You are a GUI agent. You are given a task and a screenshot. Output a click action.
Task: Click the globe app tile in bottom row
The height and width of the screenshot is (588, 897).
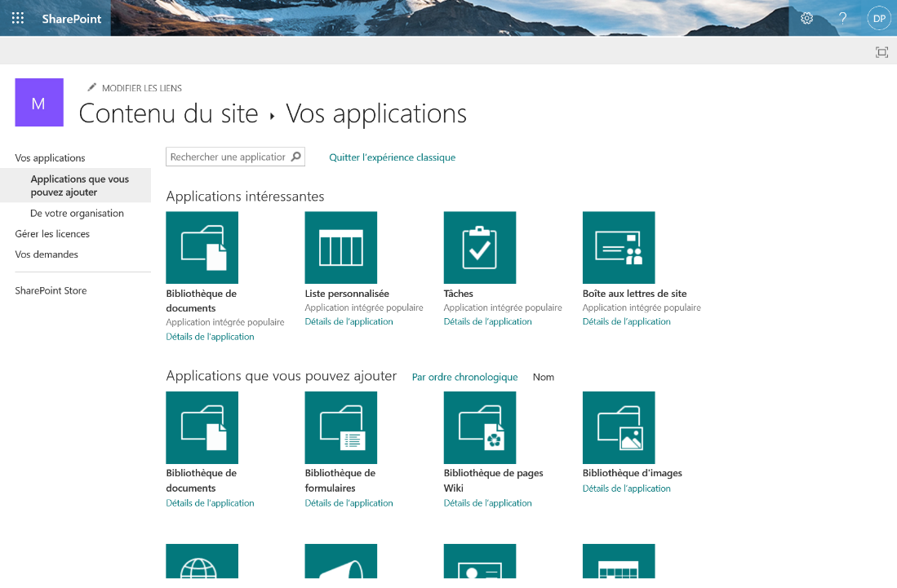[202, 561]
